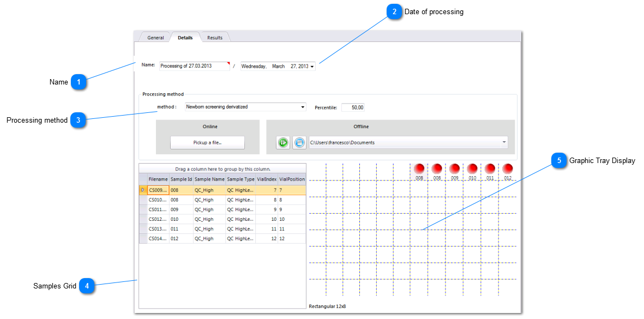Click VialIndex cell showing 10
Image resolution: width=644 pixels, height=319 pixels.
click(267, 219)
